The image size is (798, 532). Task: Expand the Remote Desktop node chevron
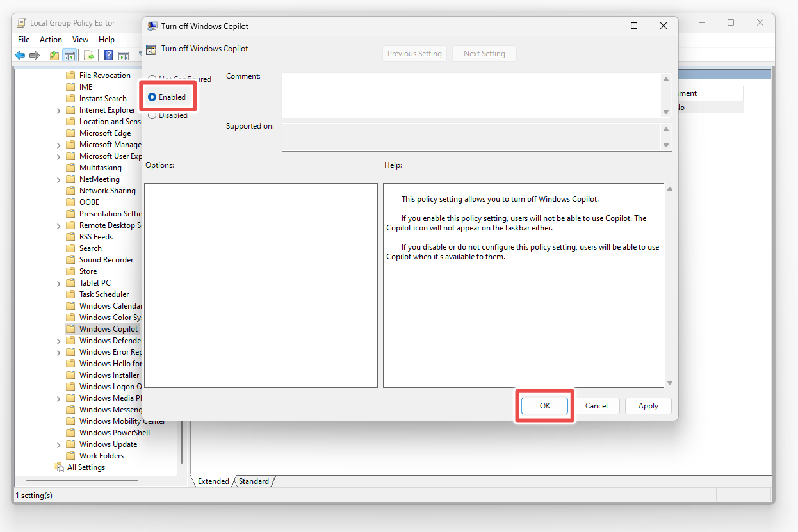pyautogui.click(x=59, y=225)
